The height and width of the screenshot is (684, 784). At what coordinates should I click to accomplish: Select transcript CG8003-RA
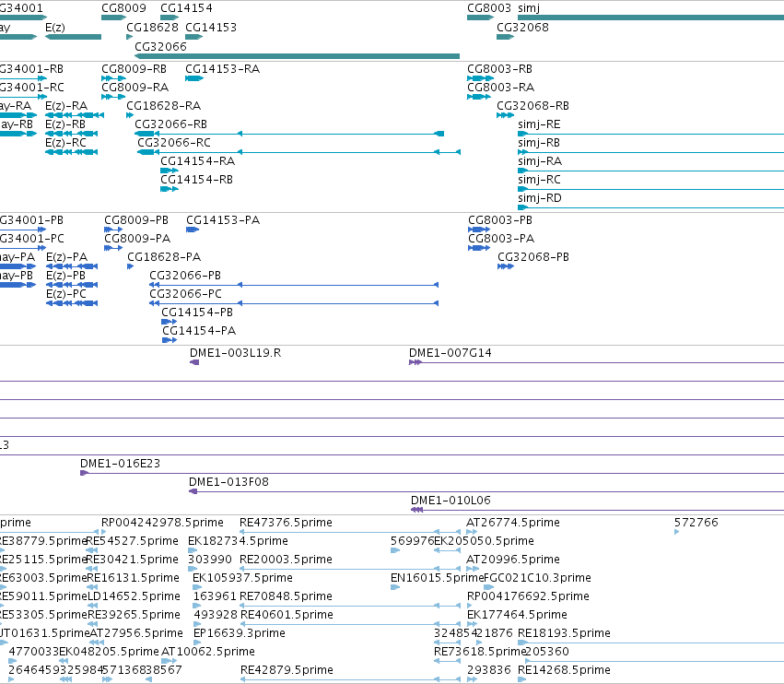tap(479, 97)
